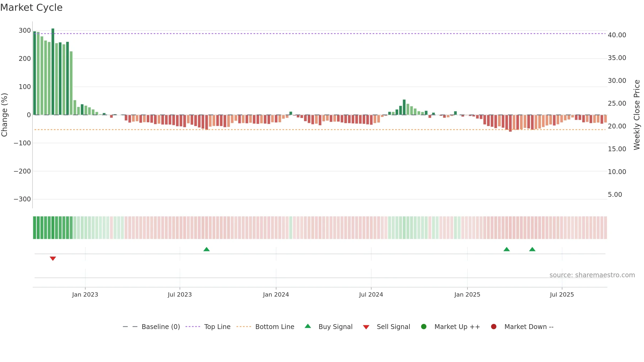Click the Jul 2024 x-axis label
Screen dimensions: 644x362
coord(371,294)
